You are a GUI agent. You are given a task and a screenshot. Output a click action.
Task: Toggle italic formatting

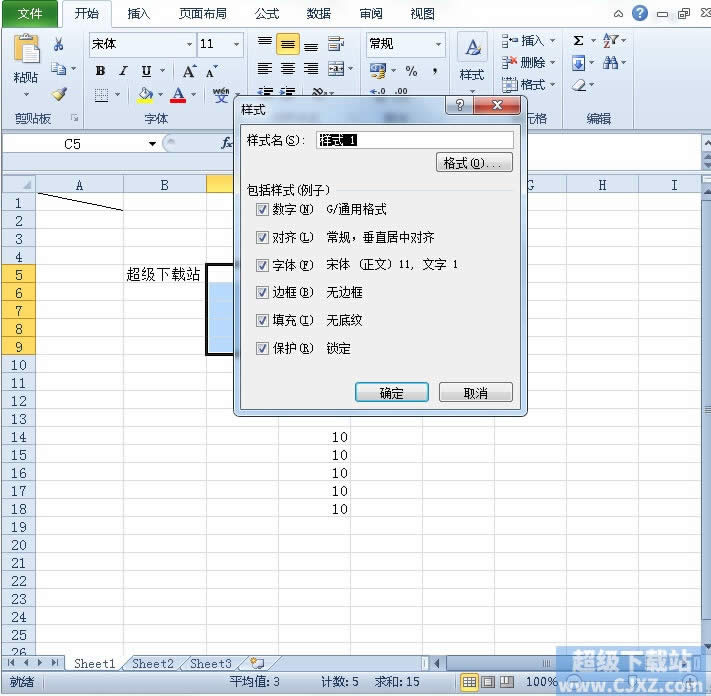122,71
